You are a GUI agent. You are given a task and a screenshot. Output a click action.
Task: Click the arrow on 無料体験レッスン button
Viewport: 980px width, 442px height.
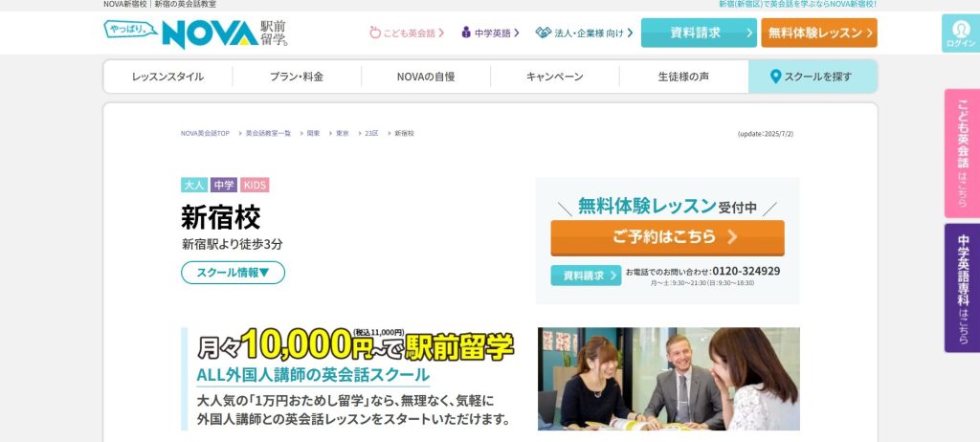point(869,33)
